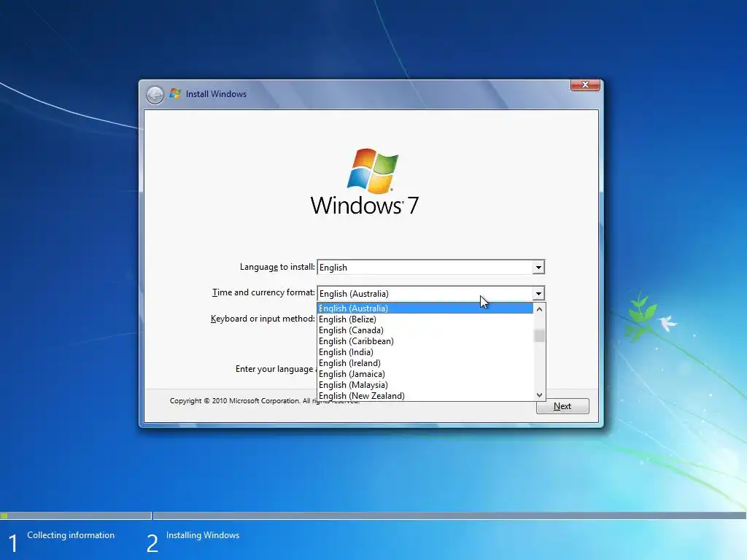This screenshot has width=747, height=560.
Task: Click the Next button
Action: [562, 406]
